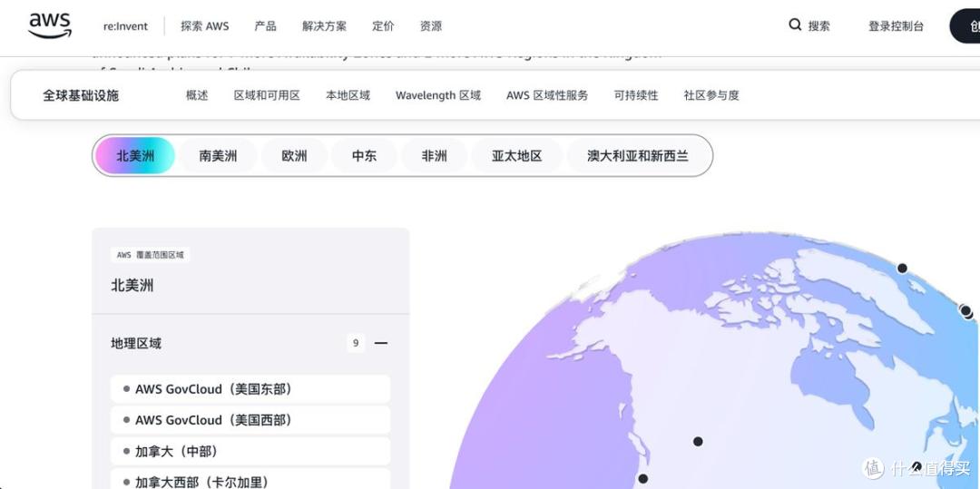The width and height of the screenshot is (980, 489).
Task: Select 加拿大西部（卡尔加里）region
Action: (250, 480)
